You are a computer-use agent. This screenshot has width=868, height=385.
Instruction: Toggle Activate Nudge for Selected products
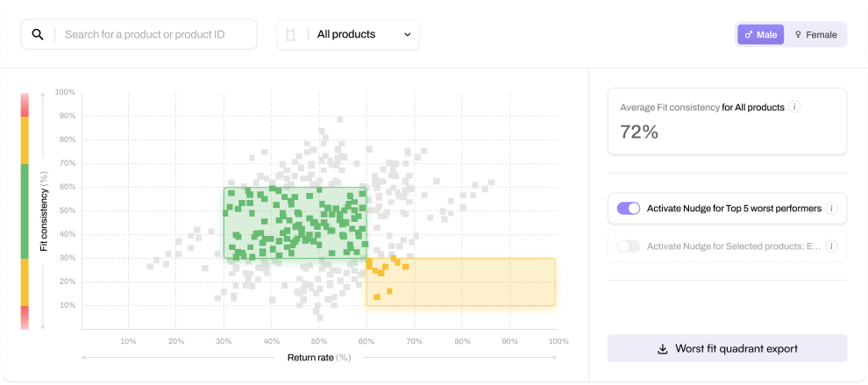point(629,246)
